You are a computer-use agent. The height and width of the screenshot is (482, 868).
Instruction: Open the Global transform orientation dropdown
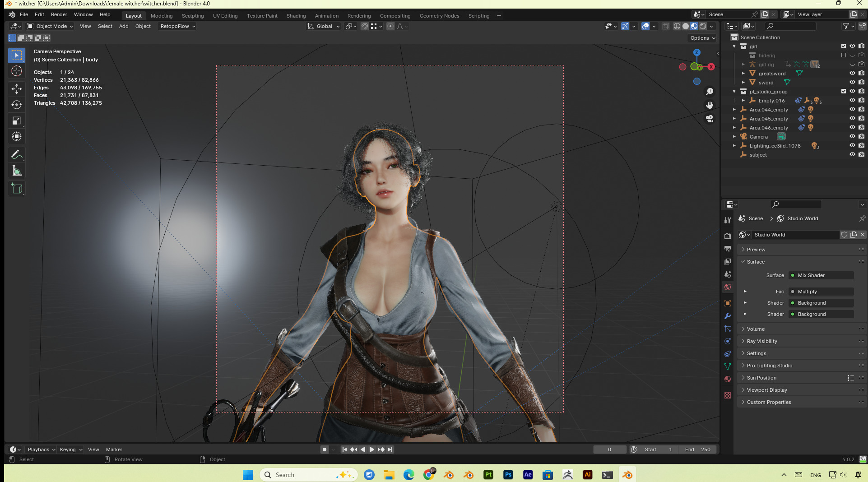click(324, 26)
